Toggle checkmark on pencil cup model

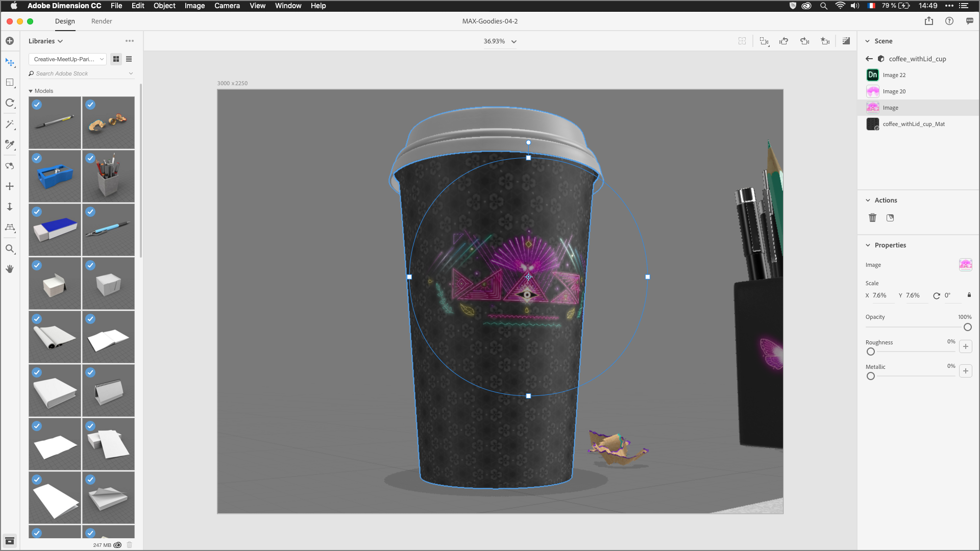(x=90, y=158)
